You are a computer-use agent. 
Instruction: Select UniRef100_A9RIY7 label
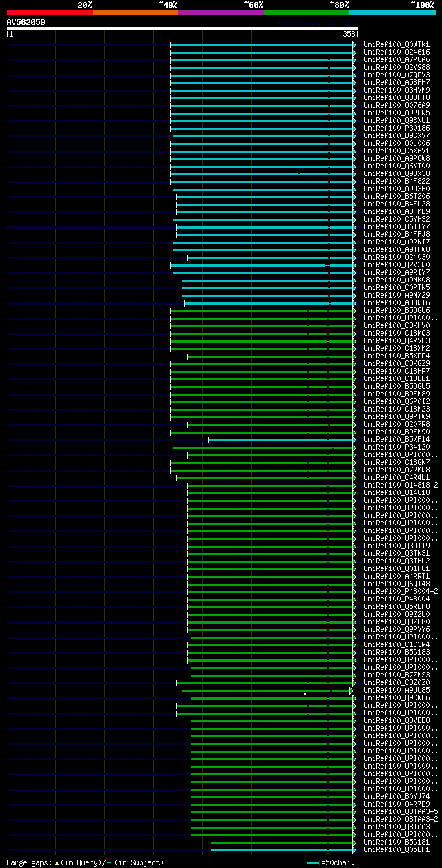[396, 272]
